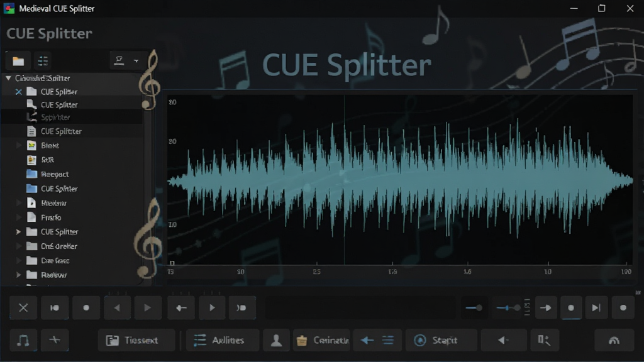Adjust the first horizontal slider knob
Image resolution: width=644 pixels, height=362 pixels.
tap(479, 308)
